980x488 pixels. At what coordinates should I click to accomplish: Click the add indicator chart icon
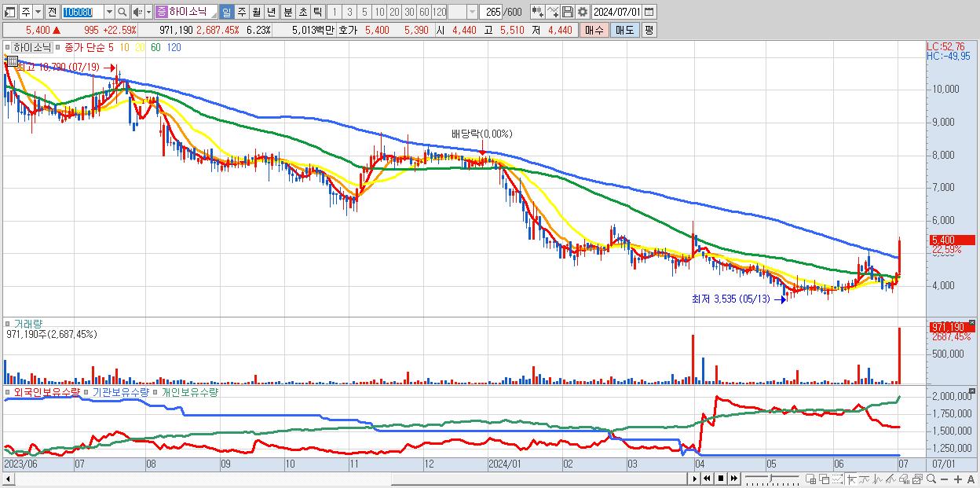tap(537, 12)
